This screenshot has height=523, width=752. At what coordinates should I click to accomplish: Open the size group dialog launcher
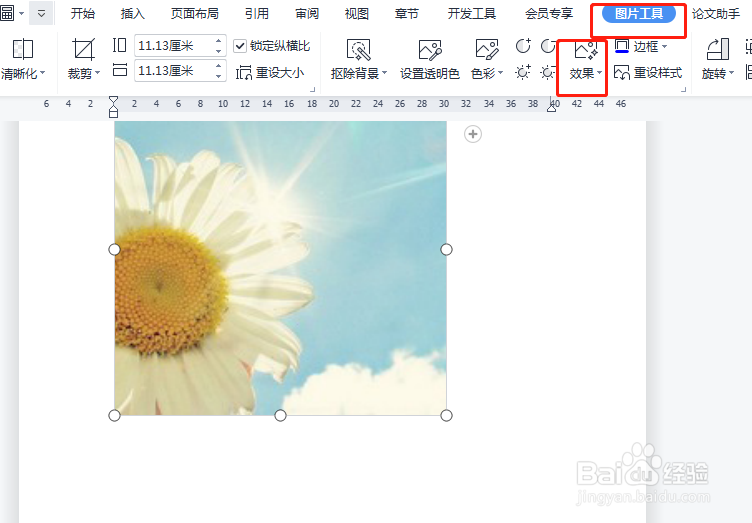[313, 89]
